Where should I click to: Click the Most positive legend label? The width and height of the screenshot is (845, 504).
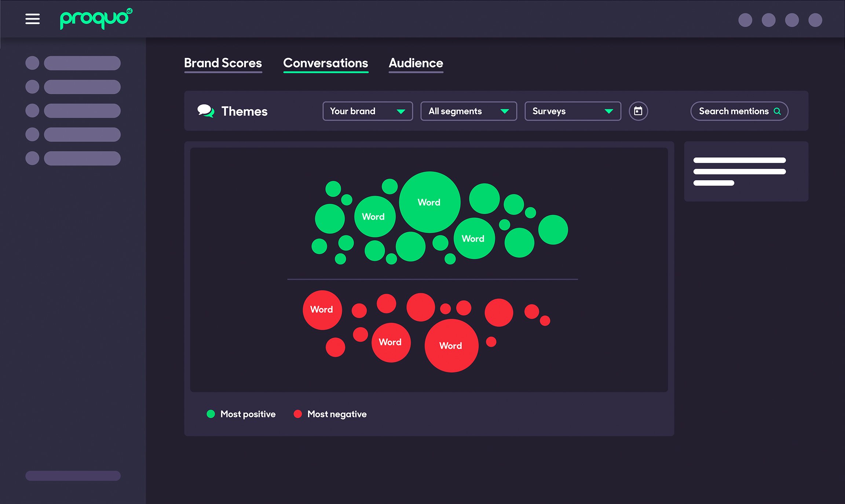coord(248,414)
